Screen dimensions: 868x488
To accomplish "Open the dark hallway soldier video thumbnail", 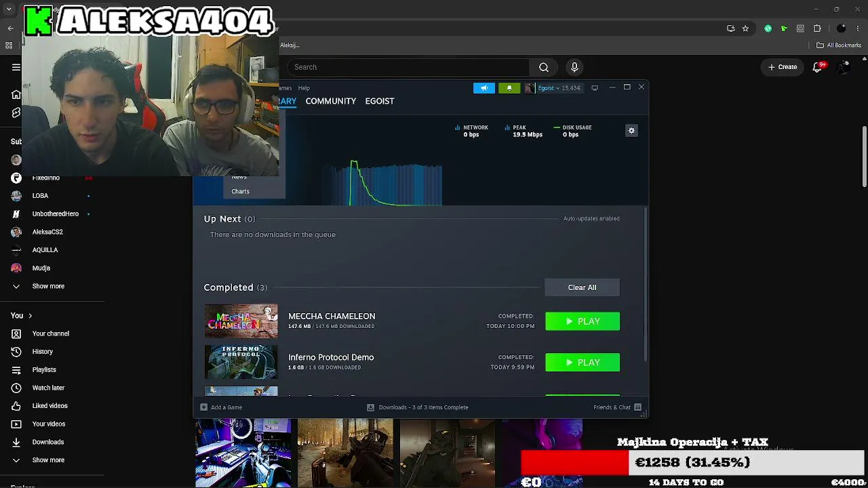I will pyautogui.click(x=448, y=452).
